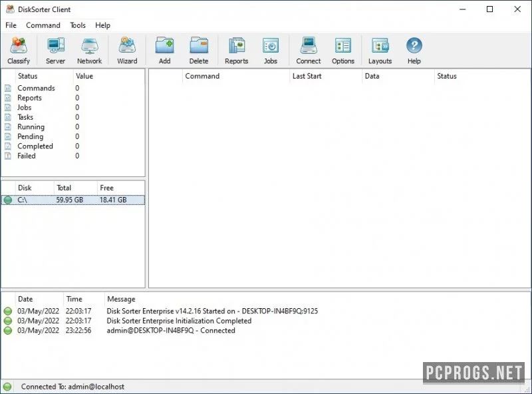Image resolution: width=532 pixels, height=394 pixels.
Task: Open the File menu
Action: point(11,25)
